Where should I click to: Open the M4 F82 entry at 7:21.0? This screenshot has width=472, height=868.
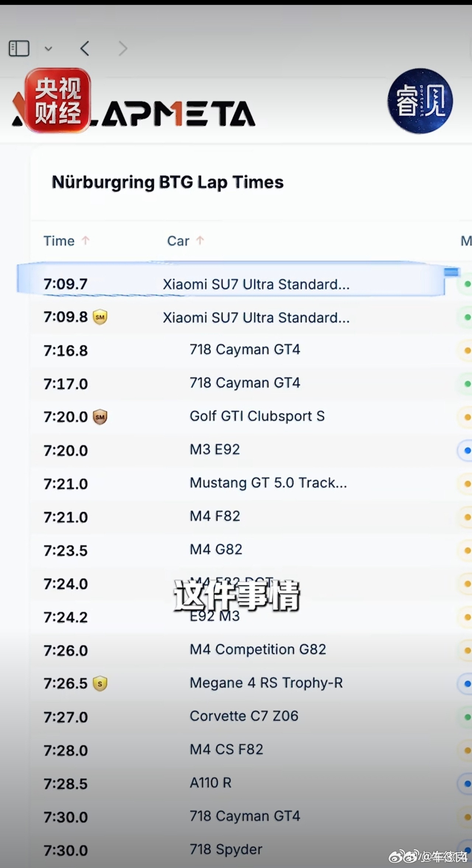(215, 516)
